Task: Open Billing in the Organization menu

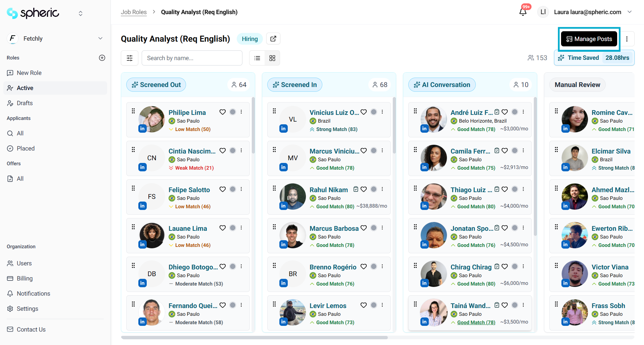Action: click(x=25, y=278)
